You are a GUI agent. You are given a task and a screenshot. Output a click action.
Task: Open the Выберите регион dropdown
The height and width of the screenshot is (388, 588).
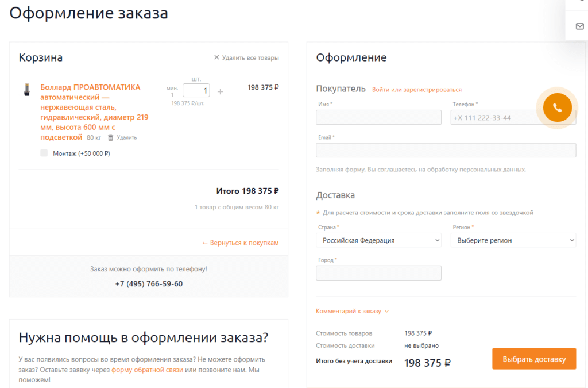pos(513,240)
